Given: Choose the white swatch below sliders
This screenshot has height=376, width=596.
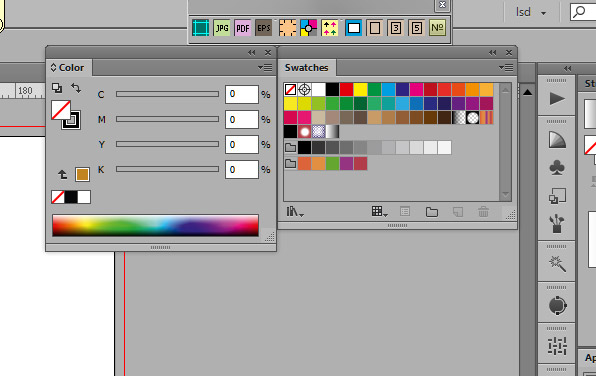Looking at the screenshot, I should pyautogui.click(x=84, y=197).
